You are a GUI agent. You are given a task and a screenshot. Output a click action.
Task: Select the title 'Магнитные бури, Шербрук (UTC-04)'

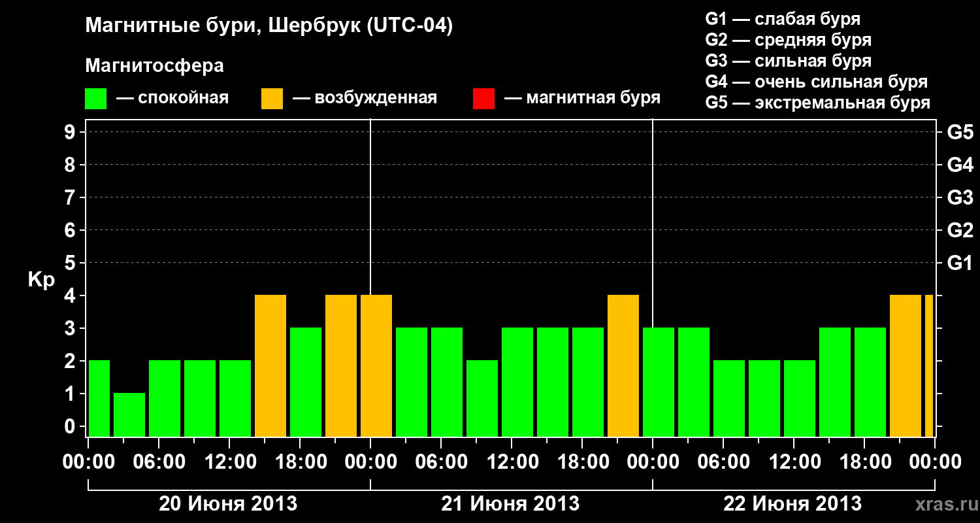pyautogui.click(x=269, y=27)
